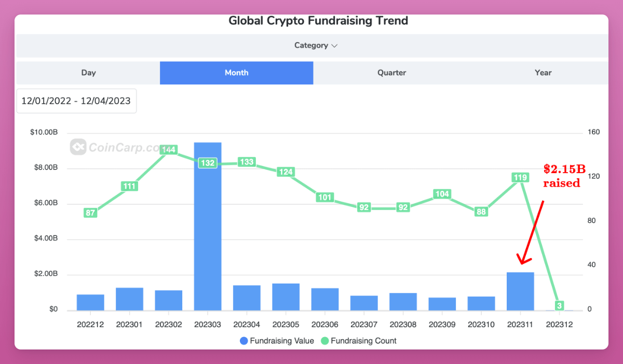Click the blue Fundraising Value legend dot
This screenshot has height=364, width=623.
pyautogui.click(x=243, y=341)
